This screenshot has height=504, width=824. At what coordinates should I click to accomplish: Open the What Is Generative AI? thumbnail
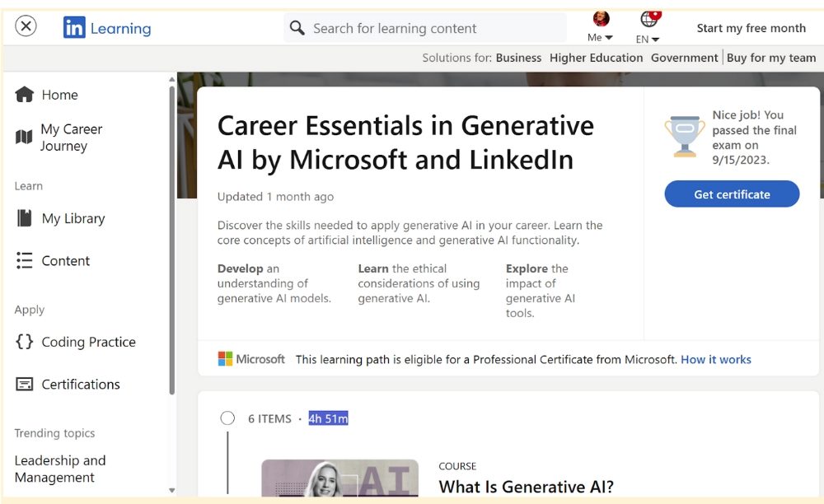click(339, 478)
